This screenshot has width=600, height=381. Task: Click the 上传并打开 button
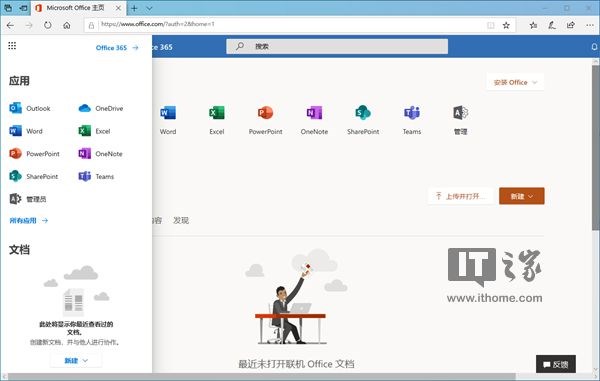pyautogui.click(x=460, y=196)
